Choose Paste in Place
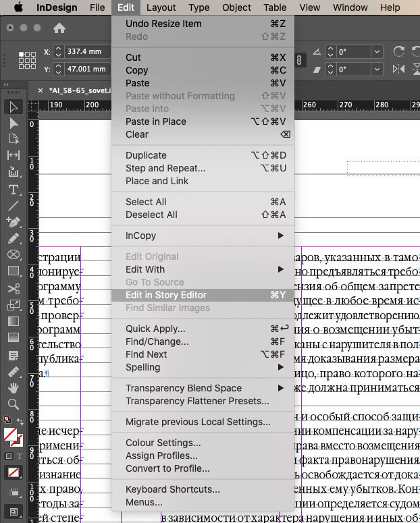The width and height of the screenshot is (420, 523). coord(203,121)
